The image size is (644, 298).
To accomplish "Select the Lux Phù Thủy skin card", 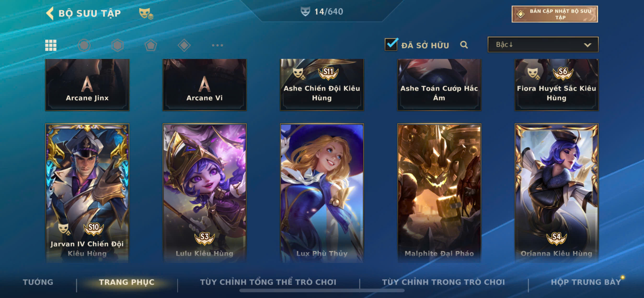I will click(x=322, y=193).
